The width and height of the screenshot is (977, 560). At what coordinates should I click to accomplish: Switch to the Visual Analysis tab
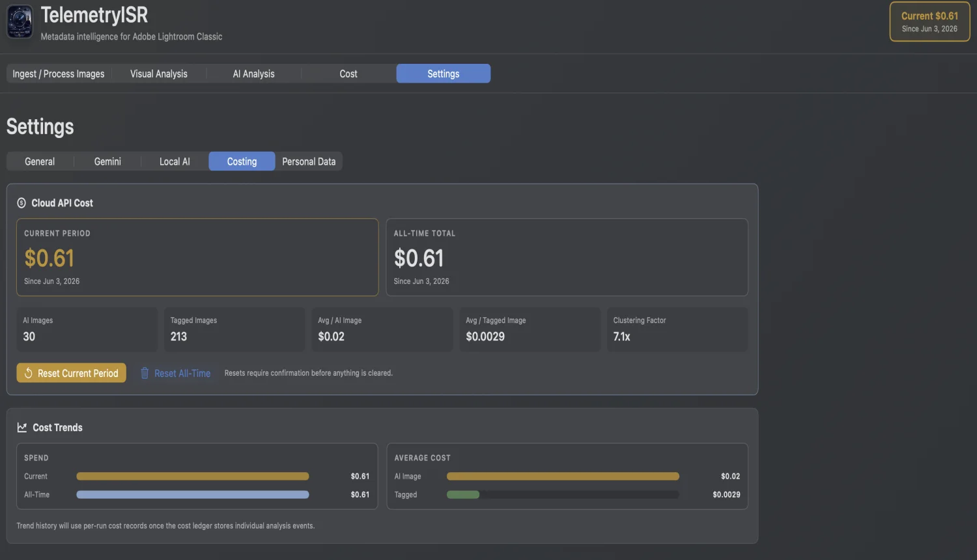[159, 74]
